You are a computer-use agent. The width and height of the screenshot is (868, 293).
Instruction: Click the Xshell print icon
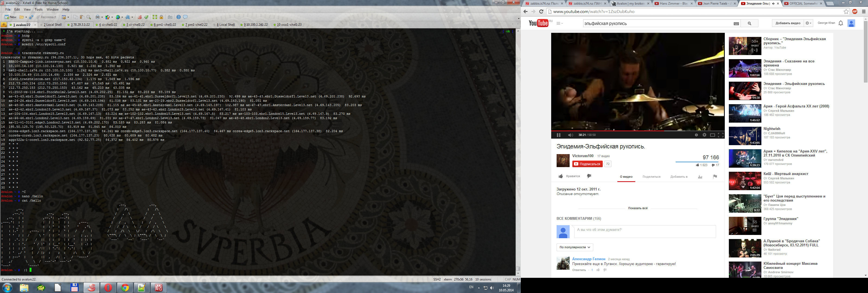pos(97,17)
